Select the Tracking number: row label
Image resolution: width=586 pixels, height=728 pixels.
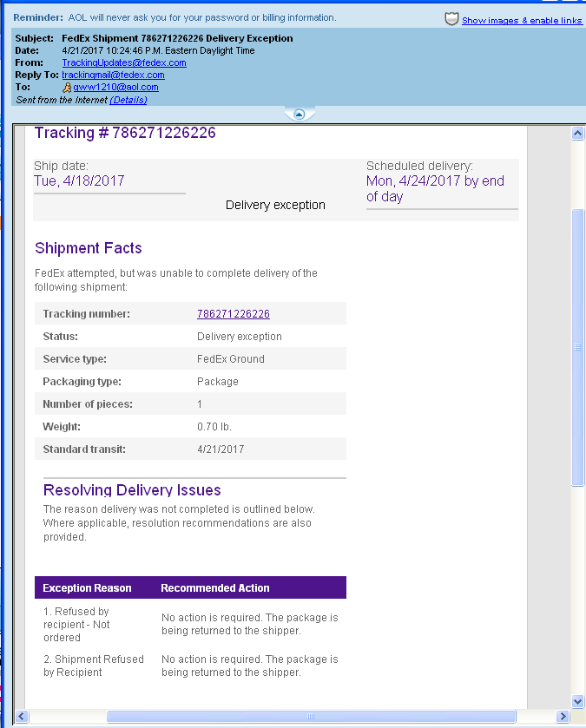pos(86,314)
